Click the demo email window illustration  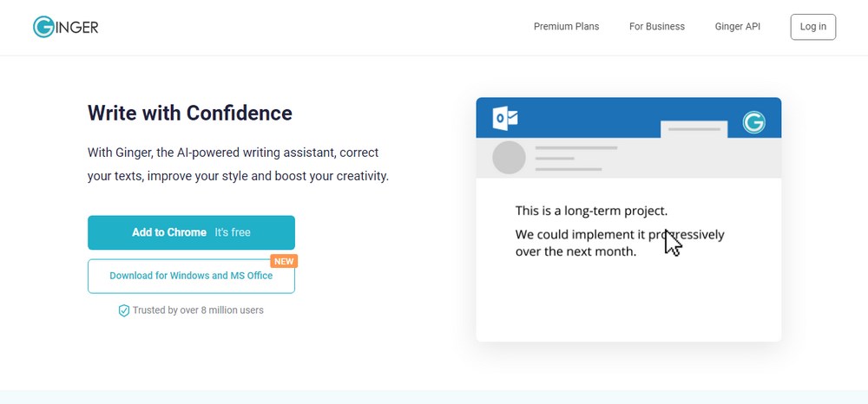pyautogui.click(x=628, y=219)
